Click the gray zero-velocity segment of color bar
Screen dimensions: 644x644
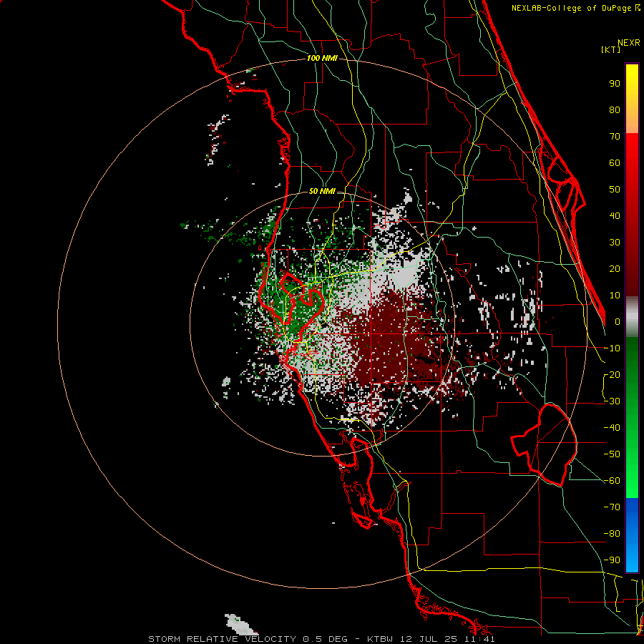coord(632,317)
